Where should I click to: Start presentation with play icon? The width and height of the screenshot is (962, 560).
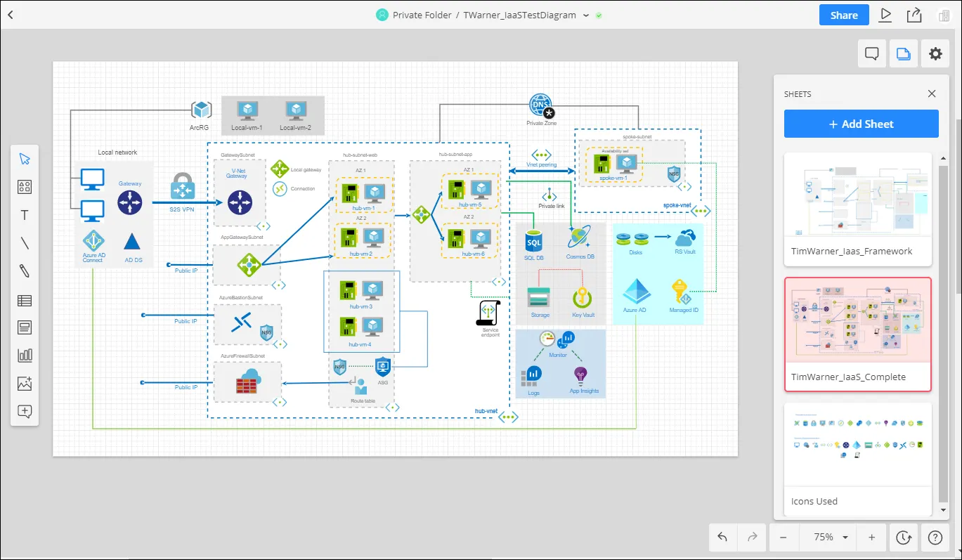click(885, 15)
